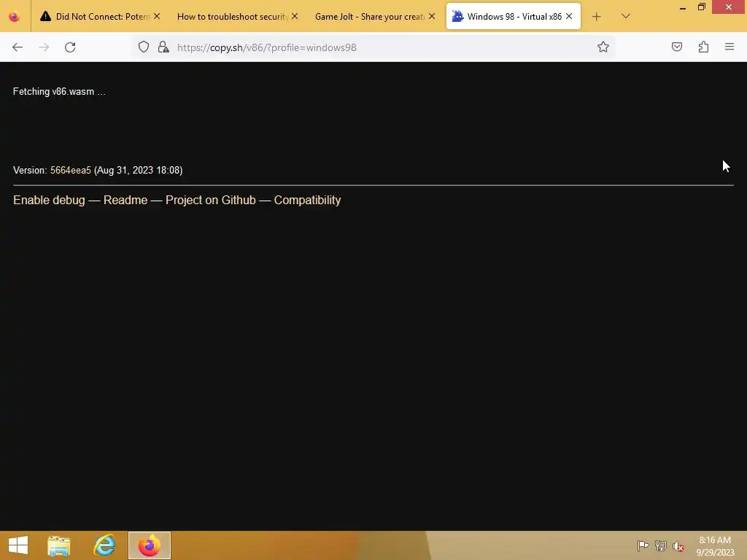747x560 pixels.
Task: Click the Firefox taskbar icon
Action: (149, 545)
